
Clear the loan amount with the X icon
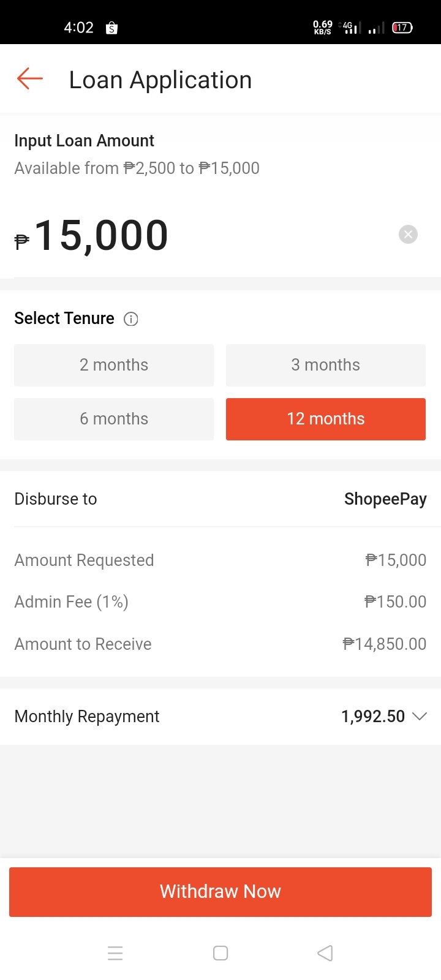point(408,235)
